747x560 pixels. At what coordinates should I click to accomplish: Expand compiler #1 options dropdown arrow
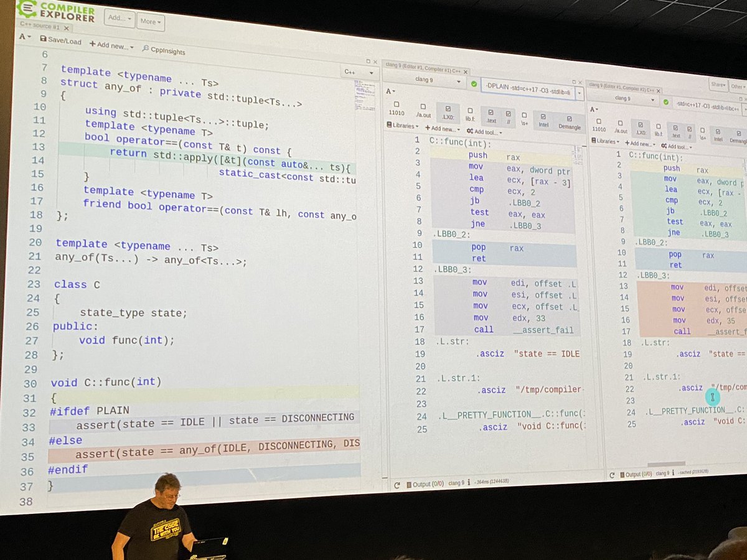click(x=580, y=92)
